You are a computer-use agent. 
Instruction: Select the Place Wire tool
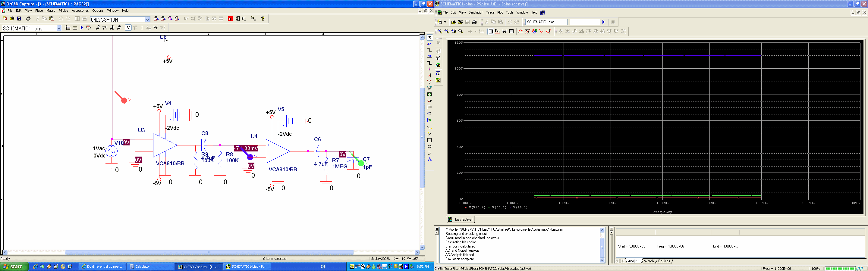[429, 50]
